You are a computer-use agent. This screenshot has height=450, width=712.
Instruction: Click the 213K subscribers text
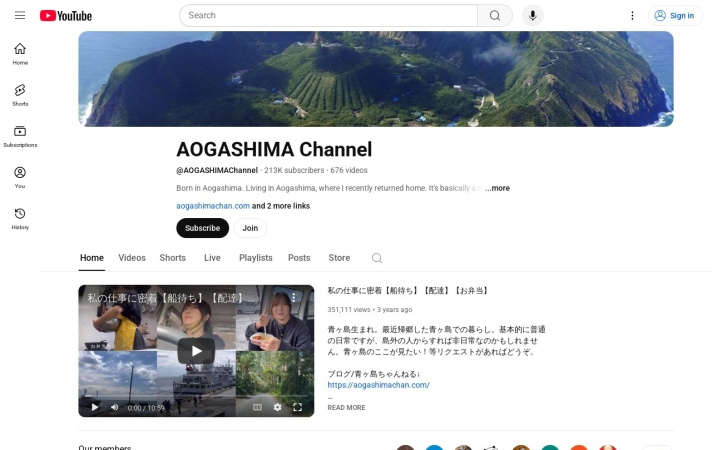coord(294,170)
